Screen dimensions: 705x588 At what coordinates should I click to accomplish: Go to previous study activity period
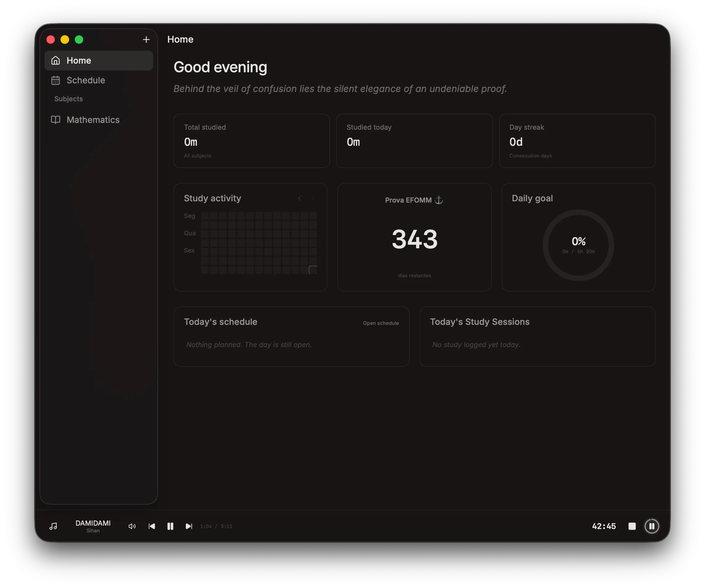[299, 199]
